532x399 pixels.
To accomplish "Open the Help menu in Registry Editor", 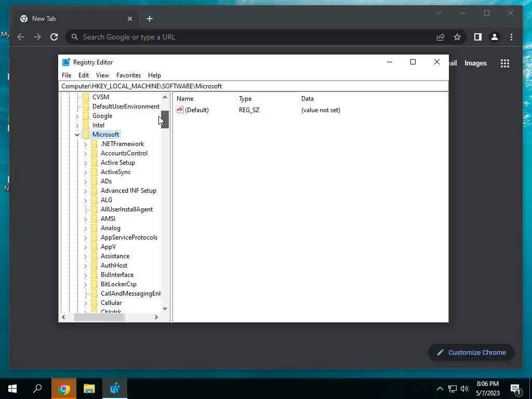I will (x=154, y=75).
